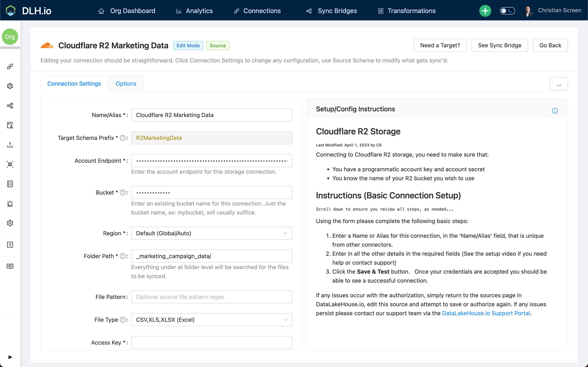
Task: Open the three-dots more options menu
Action: tap(559, 84)
